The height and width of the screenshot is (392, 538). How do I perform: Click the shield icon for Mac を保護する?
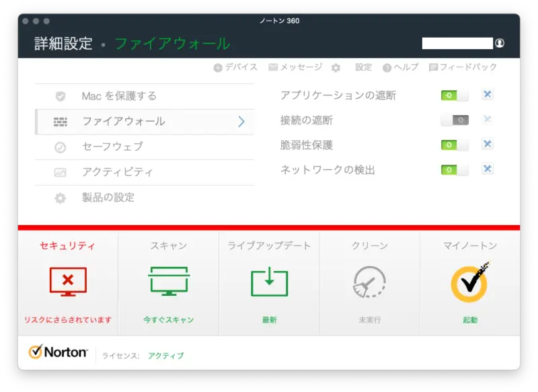(x=61, y=96)
